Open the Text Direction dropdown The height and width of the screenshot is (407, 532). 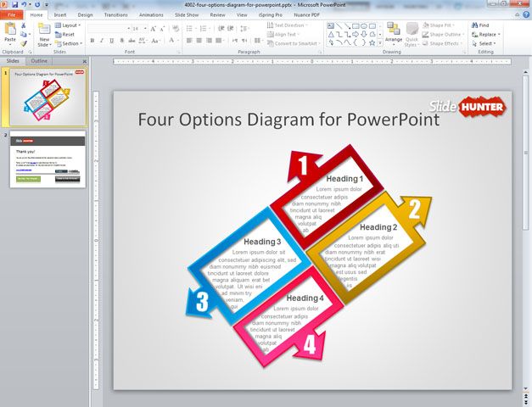coord(288,25)
